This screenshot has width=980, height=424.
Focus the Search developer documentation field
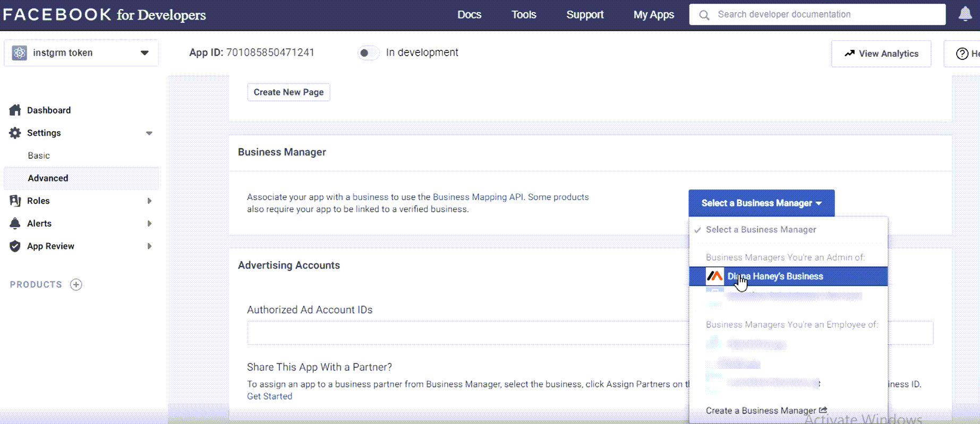817,14
